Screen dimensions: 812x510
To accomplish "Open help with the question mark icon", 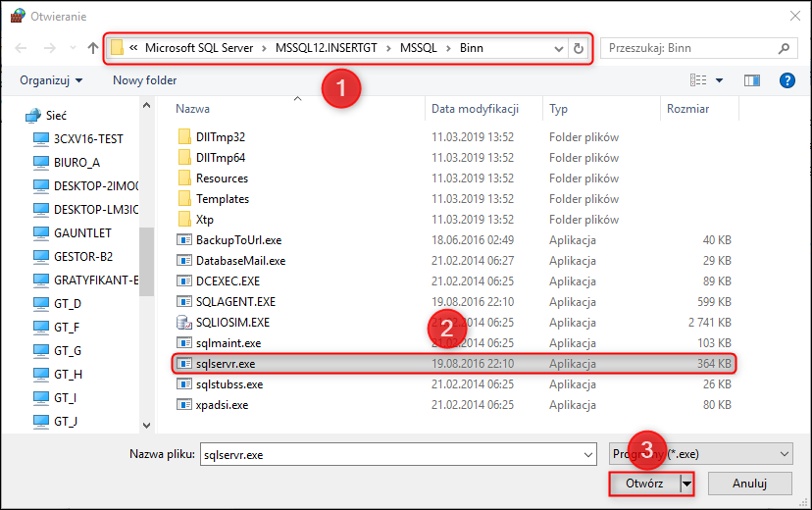I will pyautogui.click(x=787, y=80).
